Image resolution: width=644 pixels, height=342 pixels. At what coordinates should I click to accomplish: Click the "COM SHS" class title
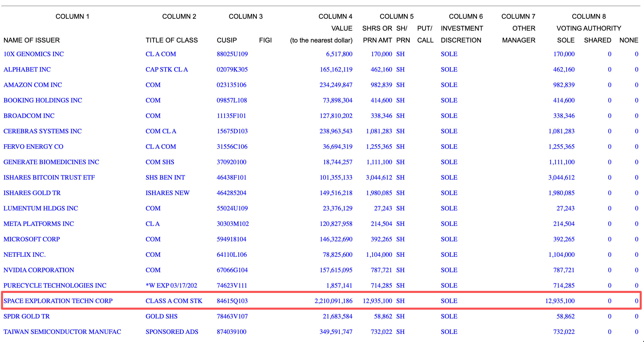[x=160, y=162]
